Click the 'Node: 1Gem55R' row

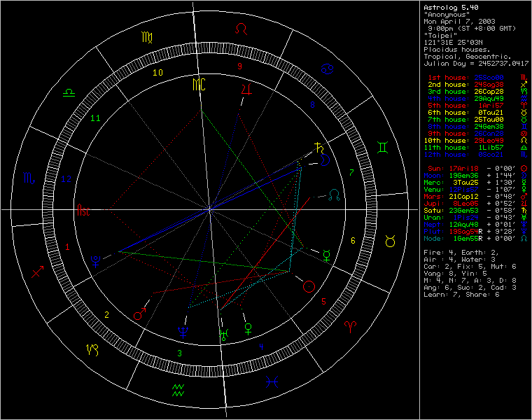[x=476, y=239]
